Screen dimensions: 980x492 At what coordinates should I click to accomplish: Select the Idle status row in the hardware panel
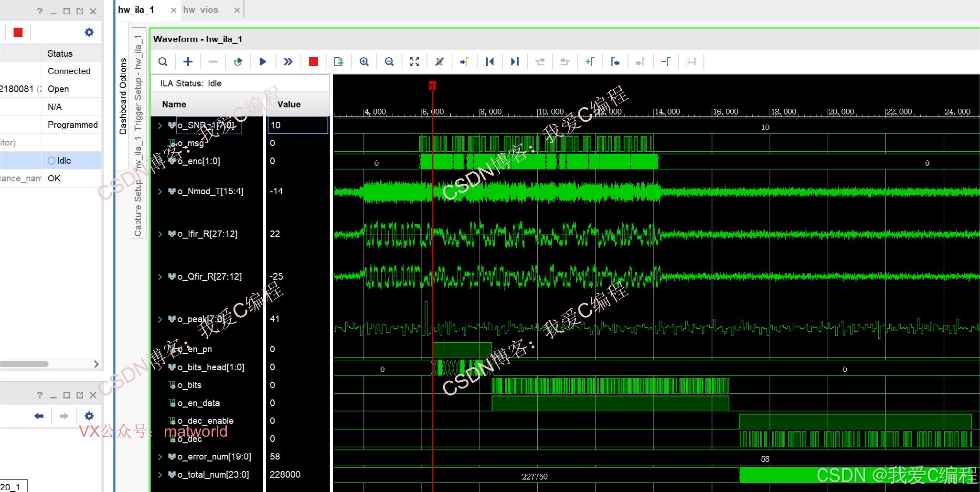click(51, 161)
